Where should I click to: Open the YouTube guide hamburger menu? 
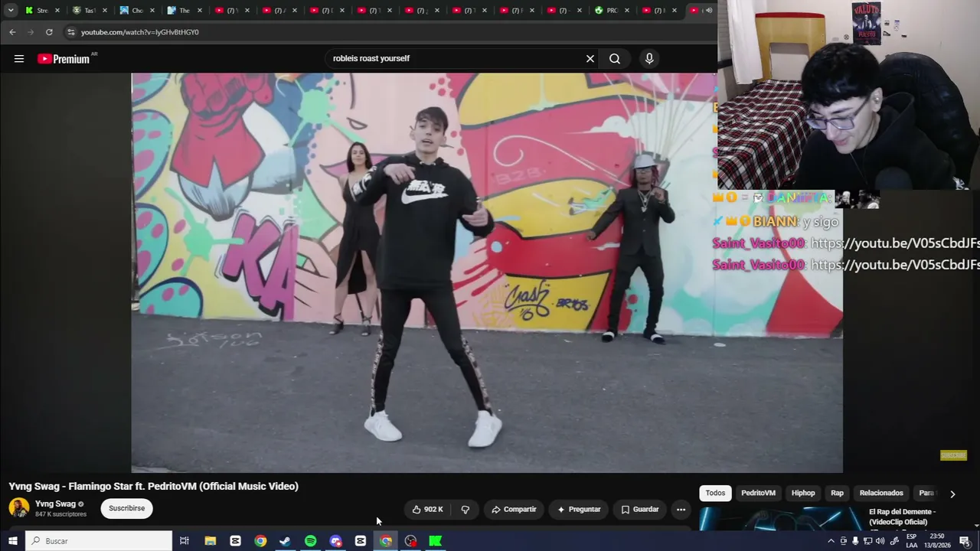(x=19, y=59)
